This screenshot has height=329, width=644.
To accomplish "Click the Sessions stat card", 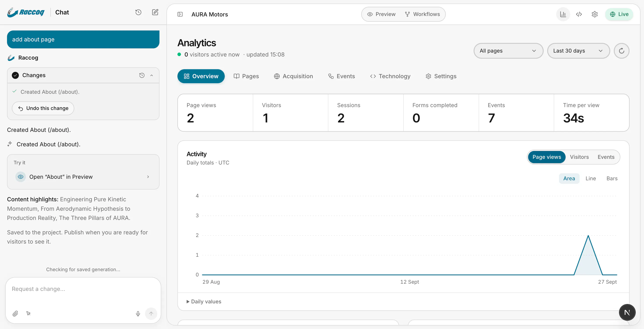I will pos(366,113).
